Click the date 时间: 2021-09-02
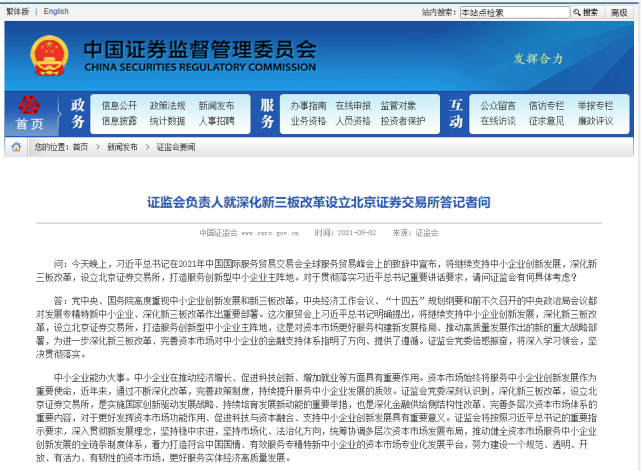This screenshot has width=641, height=471. coord(345,233)
